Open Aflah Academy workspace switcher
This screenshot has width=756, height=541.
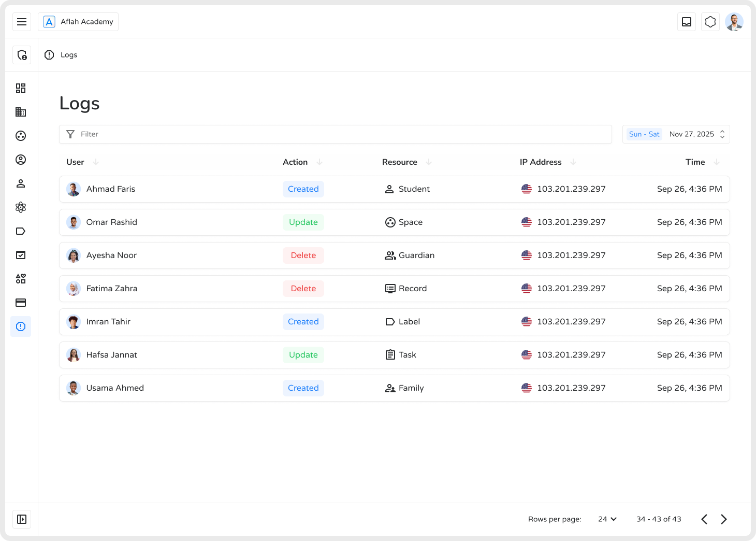[78, 22]
